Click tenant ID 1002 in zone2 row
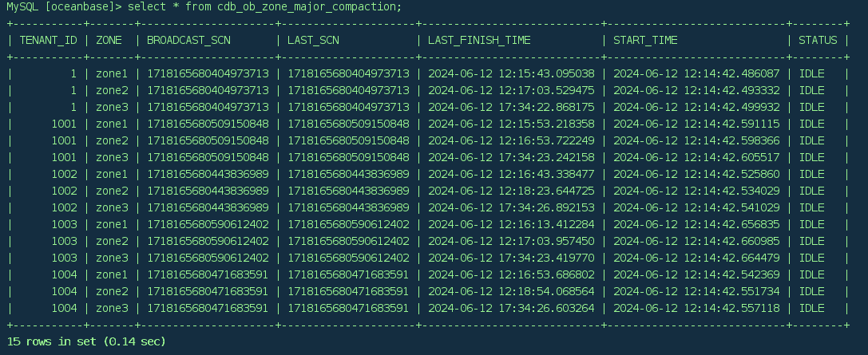The image size is (868, 355). [64, 191]
